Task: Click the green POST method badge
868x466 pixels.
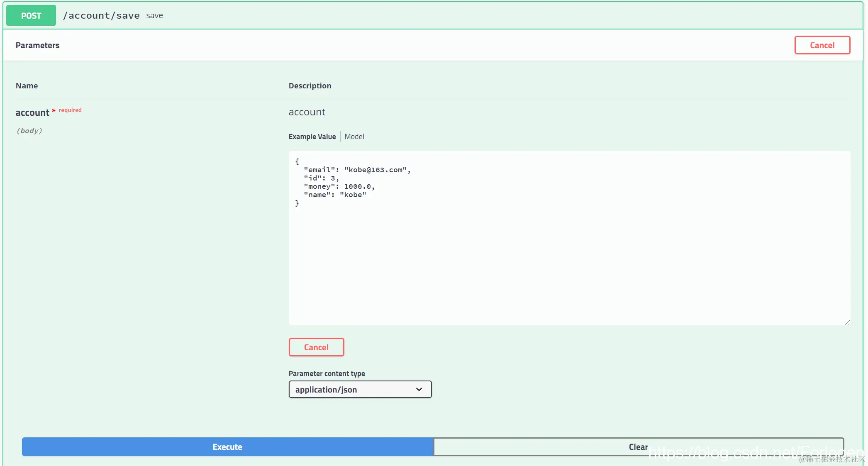Action: tap(31, 15)
